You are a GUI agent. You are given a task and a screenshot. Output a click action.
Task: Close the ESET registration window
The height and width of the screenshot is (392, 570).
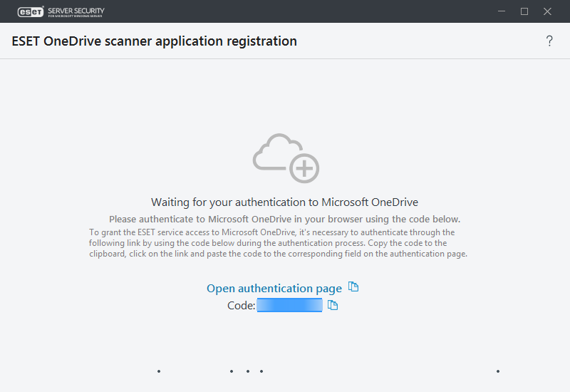pyautogui.click(x=548, y=11)
